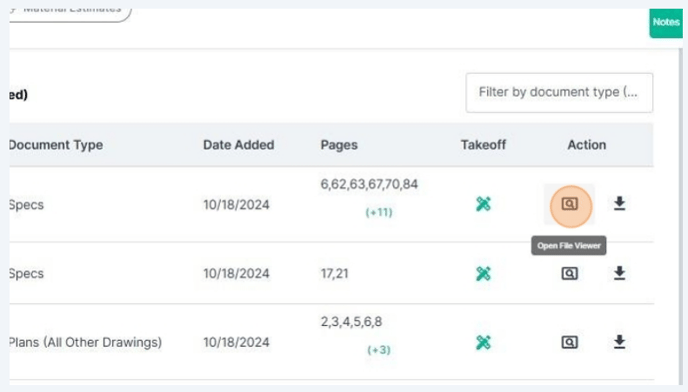Screen dimensions: 688x392
Task: Expand the (+11) additional pages link
Action: [x=379, y=212]
